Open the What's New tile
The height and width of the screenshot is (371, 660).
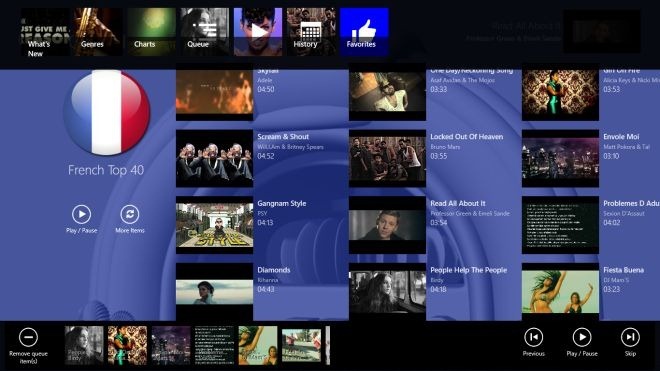click(45, 32)
